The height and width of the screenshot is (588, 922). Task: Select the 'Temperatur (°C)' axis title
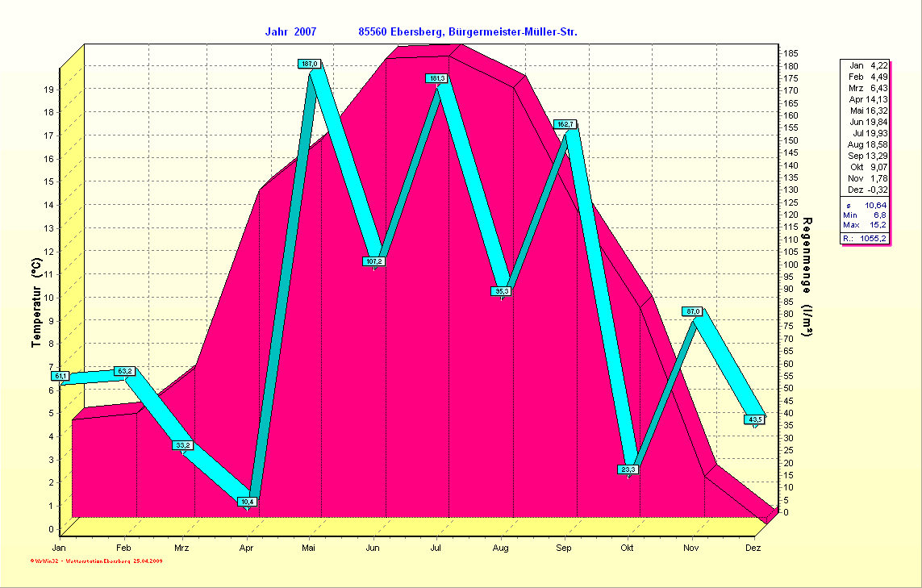(x=35, y=303)
